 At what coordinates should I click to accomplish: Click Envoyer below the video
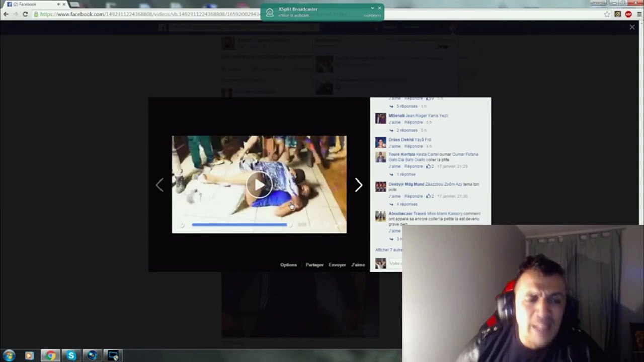337,265
